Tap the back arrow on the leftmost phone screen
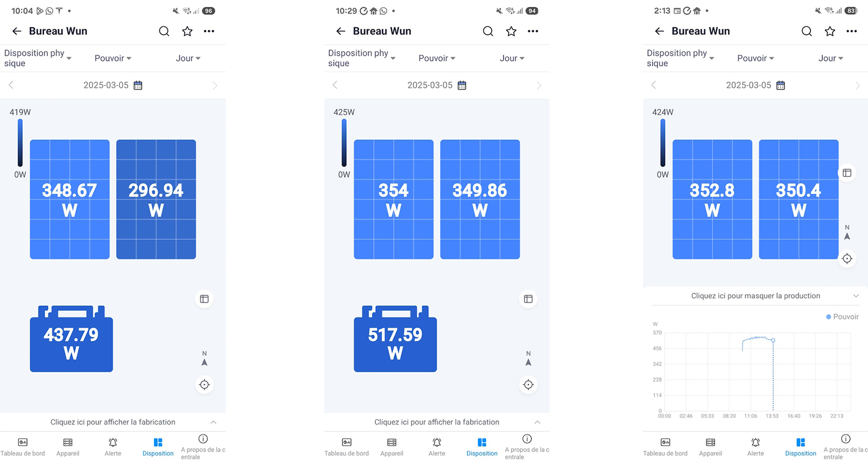 pyautogui.click(x=17, y=31)
